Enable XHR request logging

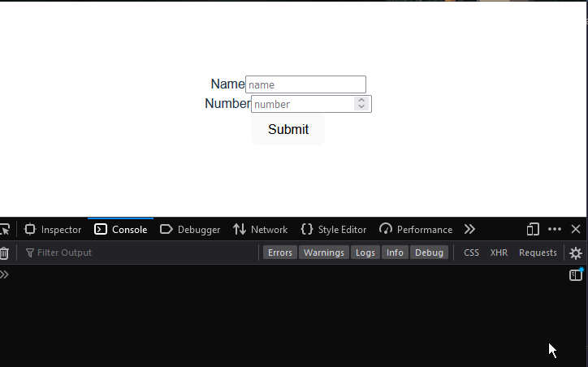(499, 253)
